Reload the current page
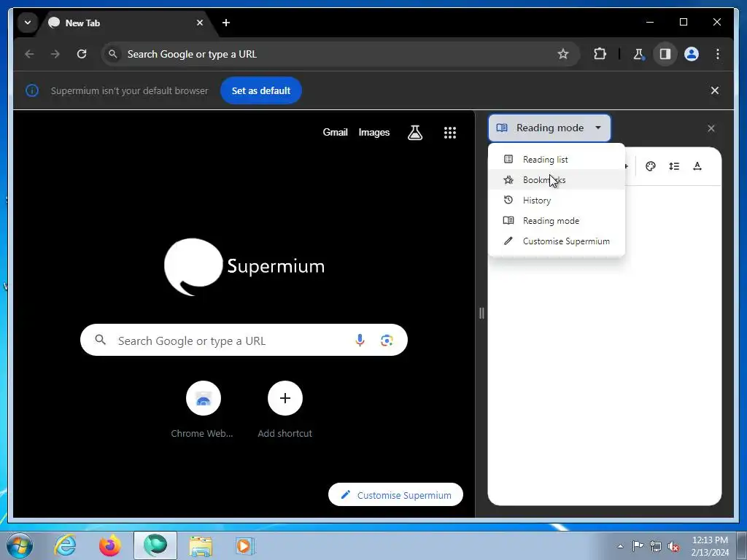 click(x=82, y=54)
